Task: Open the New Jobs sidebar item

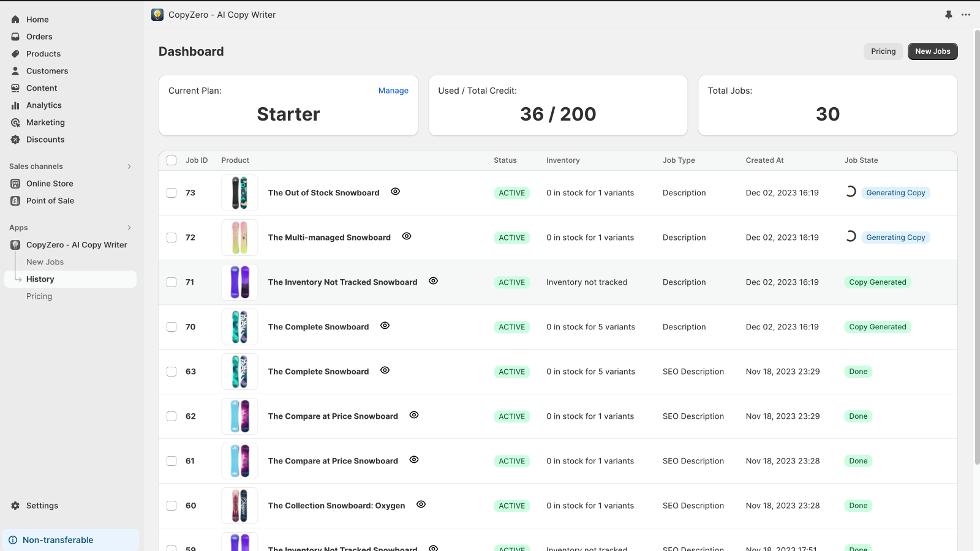Action: (45, 262)
